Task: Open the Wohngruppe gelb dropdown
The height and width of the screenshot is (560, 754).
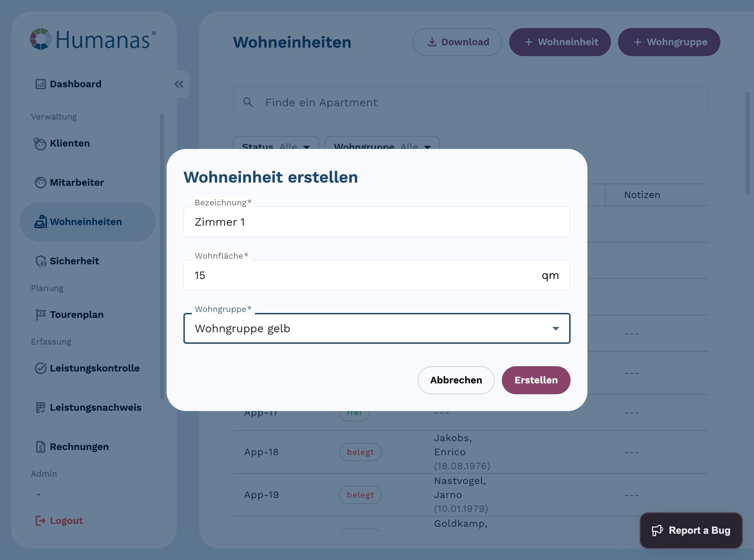Action: click(377, 328)
